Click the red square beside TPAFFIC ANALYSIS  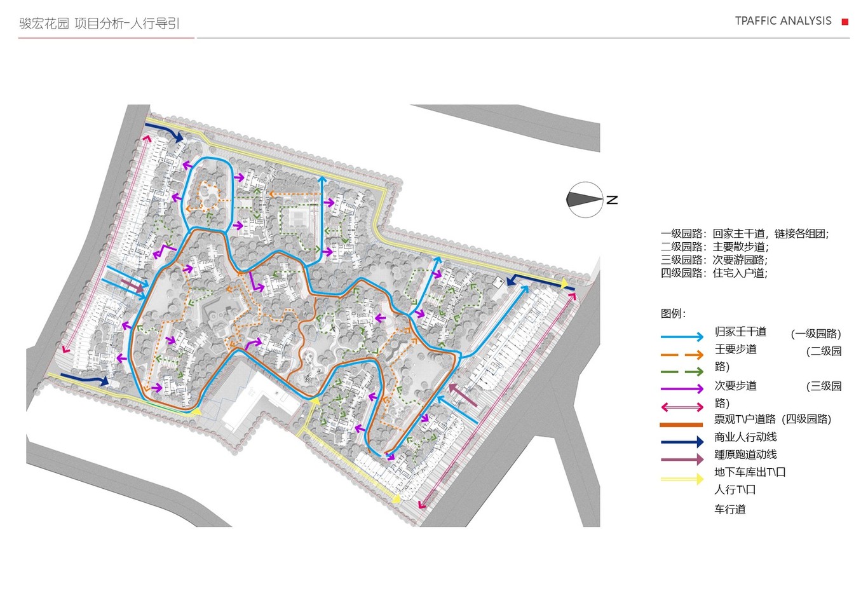845,22
